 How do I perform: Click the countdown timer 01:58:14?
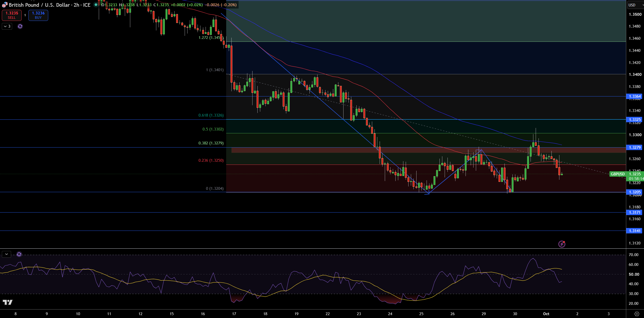tap(636, 179)
